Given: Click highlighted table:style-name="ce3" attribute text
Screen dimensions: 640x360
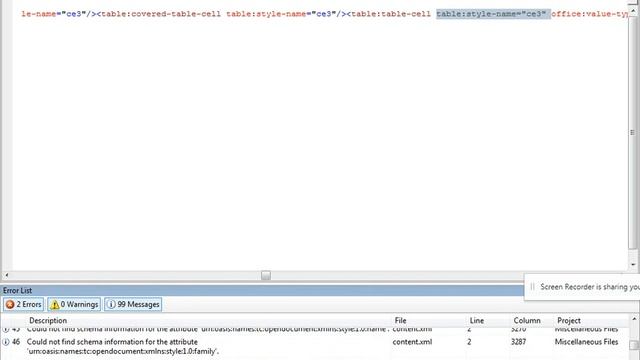Looking at the screenshot, I should 493,14.
